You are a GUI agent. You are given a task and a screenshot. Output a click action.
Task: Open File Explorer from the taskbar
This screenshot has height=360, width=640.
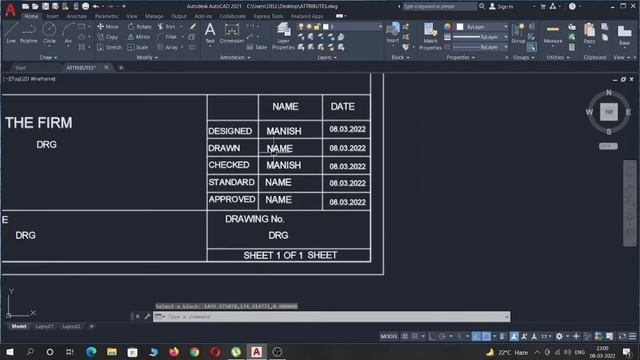tap(112, 352)
